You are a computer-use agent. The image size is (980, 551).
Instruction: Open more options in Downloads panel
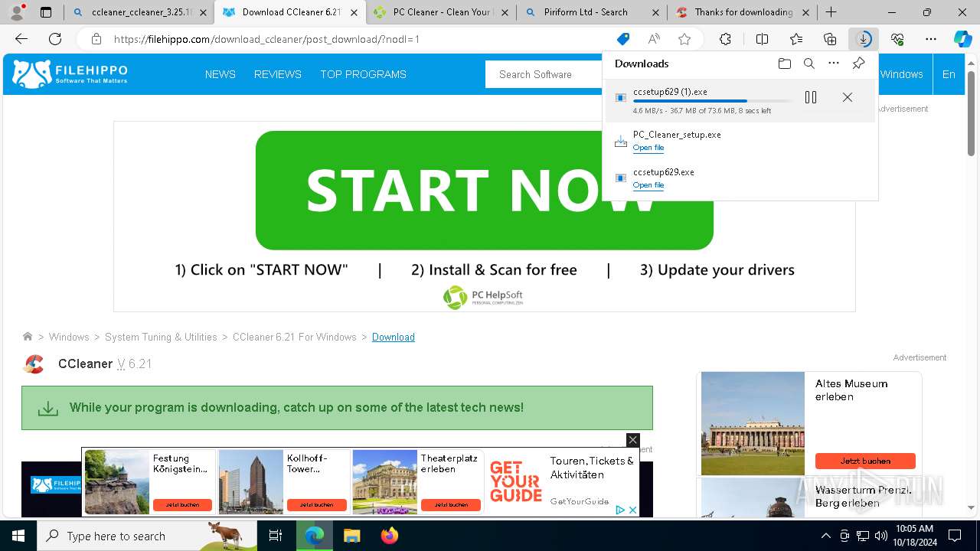click(834, 64)
